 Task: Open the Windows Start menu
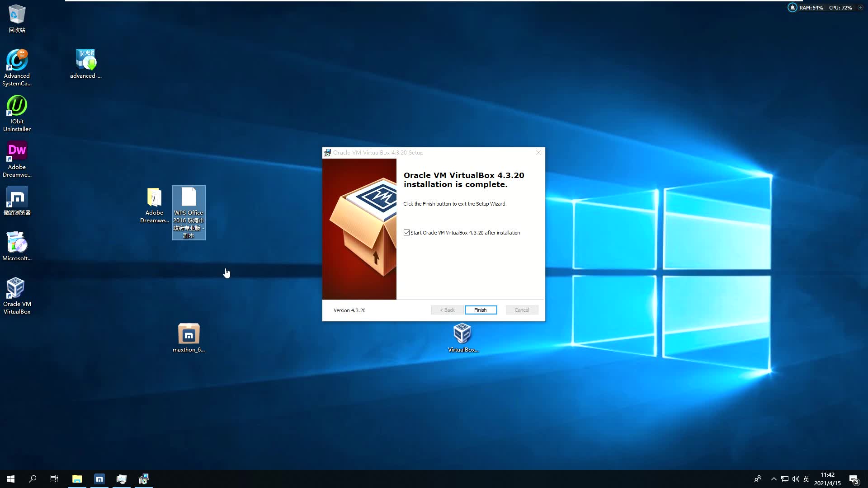coord(11,479)
